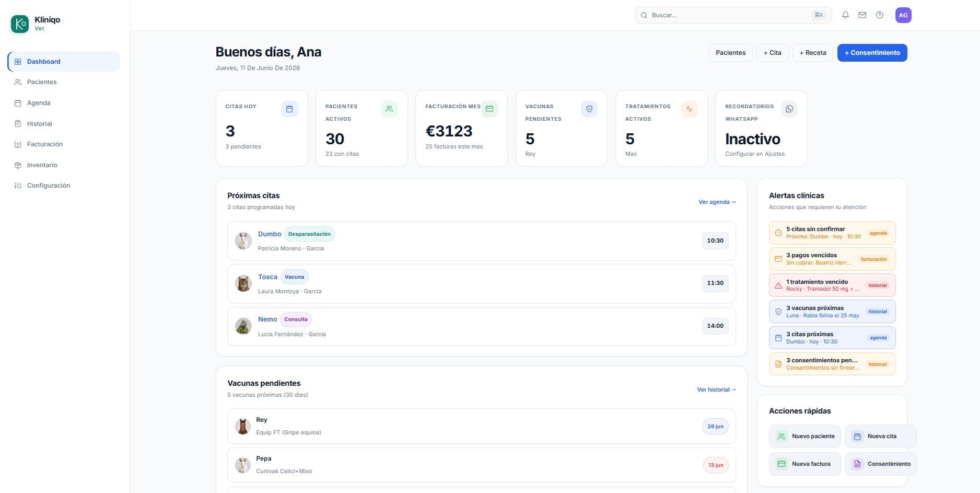Screen dimensions: 980x493
Task: Click the + Cita button
Action: 773,53
